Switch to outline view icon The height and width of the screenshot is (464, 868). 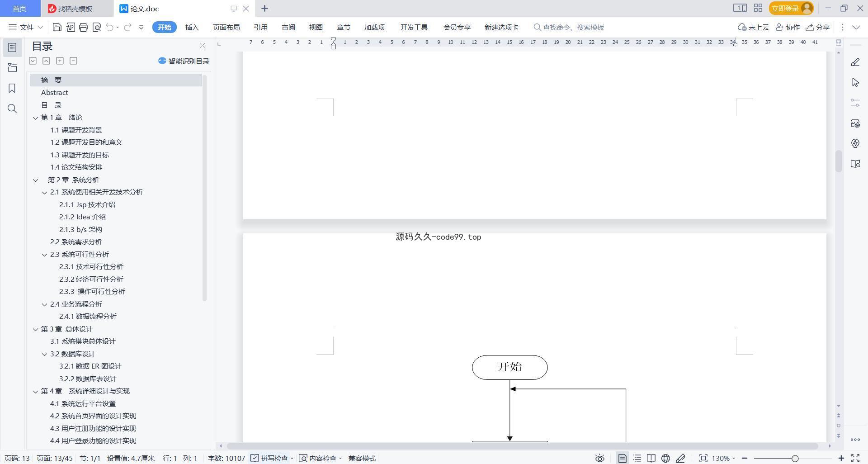click(637, 458)
